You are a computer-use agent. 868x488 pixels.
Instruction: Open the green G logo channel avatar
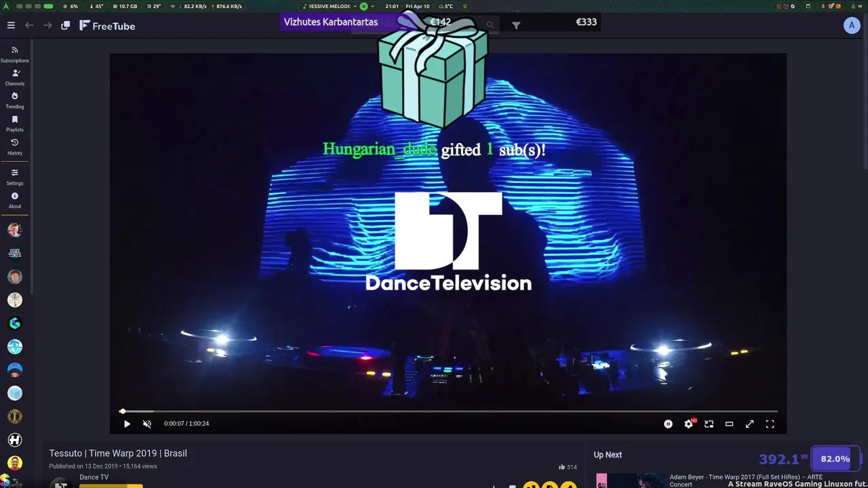point(15,323)
